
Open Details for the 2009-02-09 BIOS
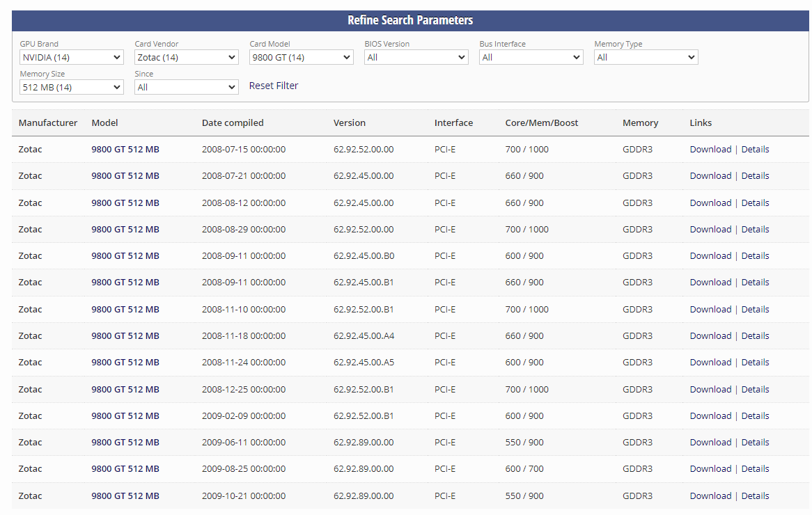[x=755, y=416]
